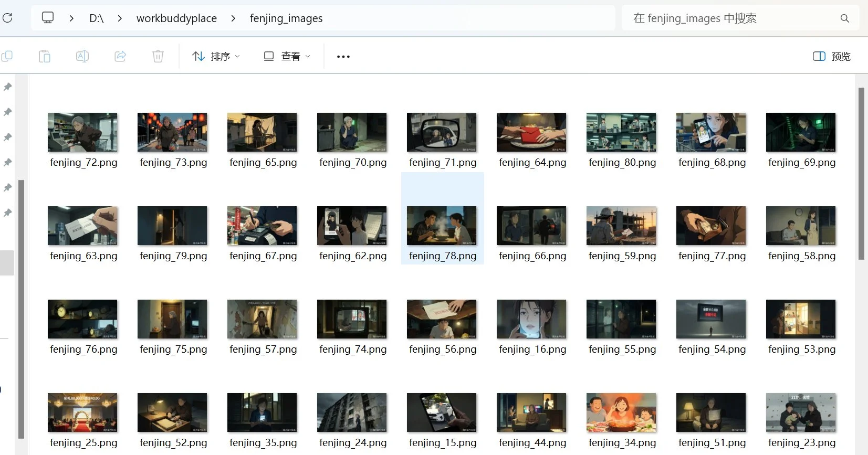Select the fenjing_53.png thumbnail

pos(801,319)
